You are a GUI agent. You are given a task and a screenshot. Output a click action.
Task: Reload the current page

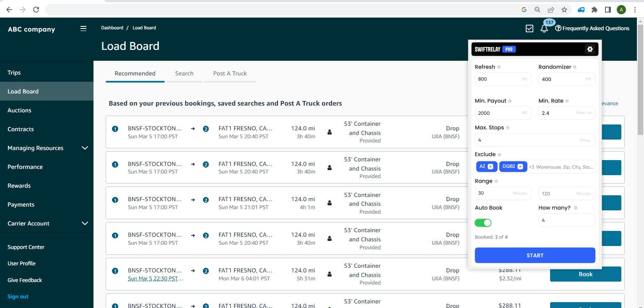tap(36, 10)
